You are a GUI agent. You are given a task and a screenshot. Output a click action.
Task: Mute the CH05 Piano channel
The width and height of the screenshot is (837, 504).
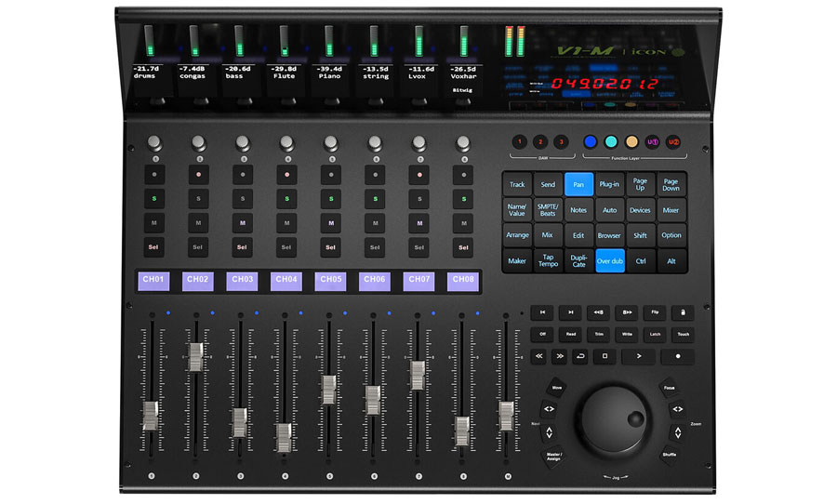click(331, 223)
